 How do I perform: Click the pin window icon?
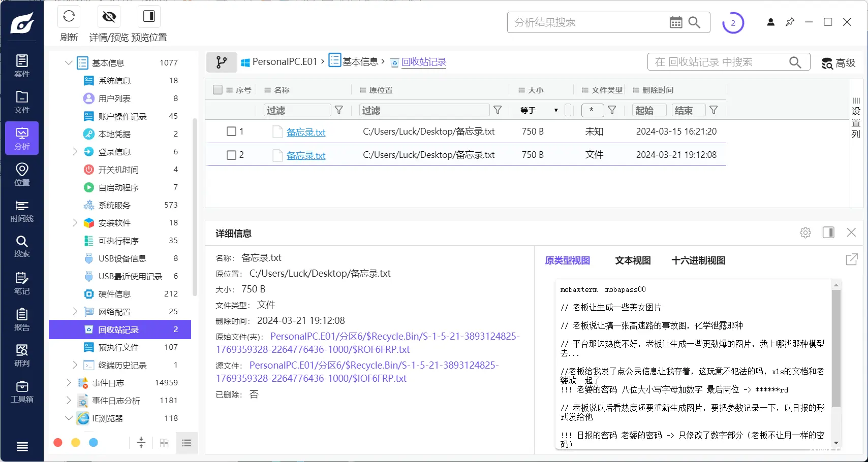(790, 22)
